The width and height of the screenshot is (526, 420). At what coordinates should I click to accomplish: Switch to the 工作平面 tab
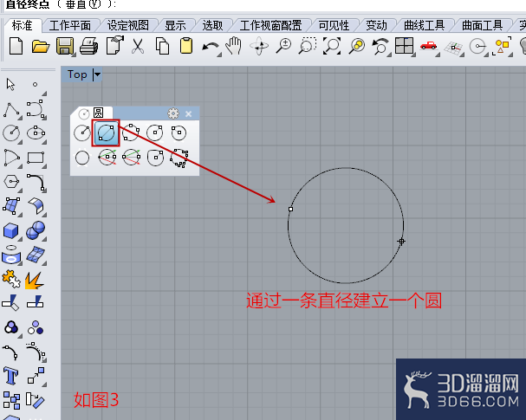pyautogui.click(x=70, y=25)
